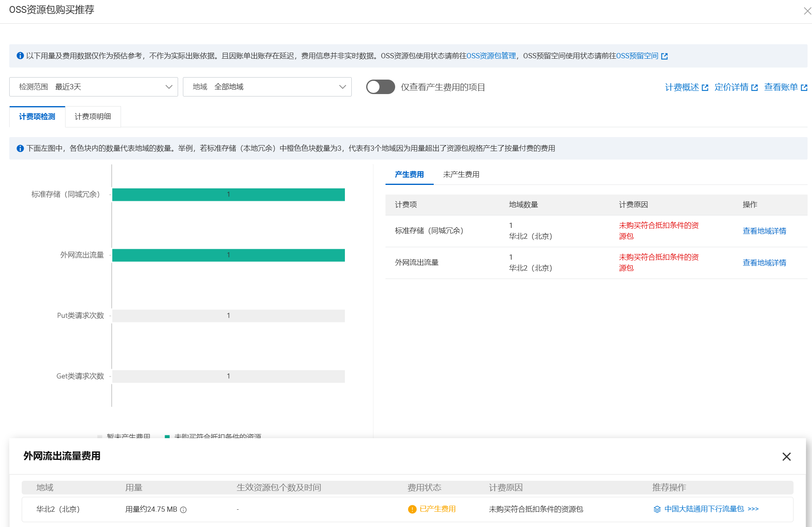Click the info icon in the top notice banner
The image size is (812, 527).
20,55
